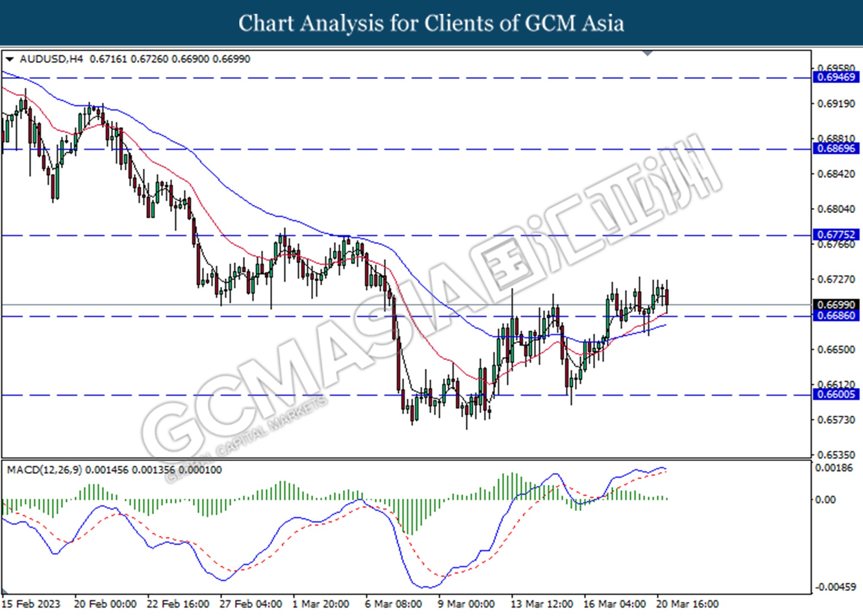Click the MACD -0.00459 scale value
Image resolution: width=863 pixels, height=616 pixels.
(x=835, y=587)
